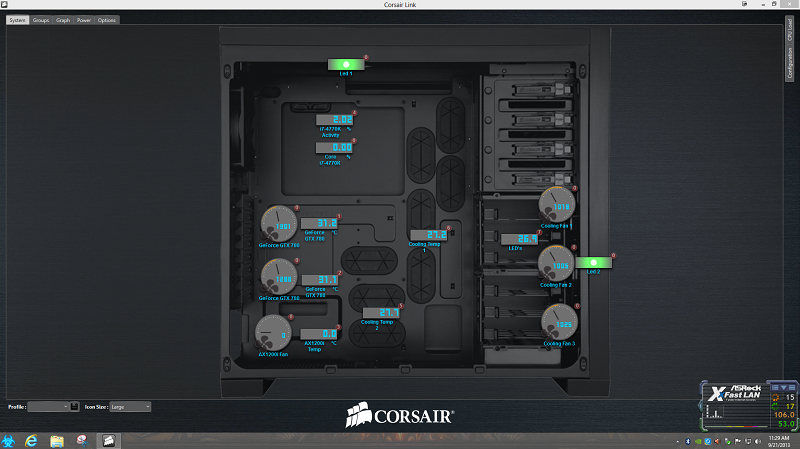Click the GeForce GTX 780 temperature 31.1 readout
The width and height of the screenshot is (800, 449).
320,280
